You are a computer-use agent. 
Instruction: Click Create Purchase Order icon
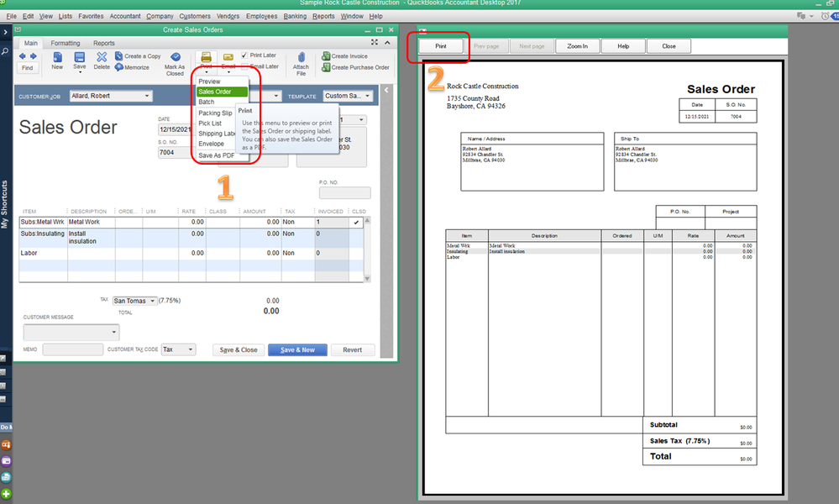(325, 67)
